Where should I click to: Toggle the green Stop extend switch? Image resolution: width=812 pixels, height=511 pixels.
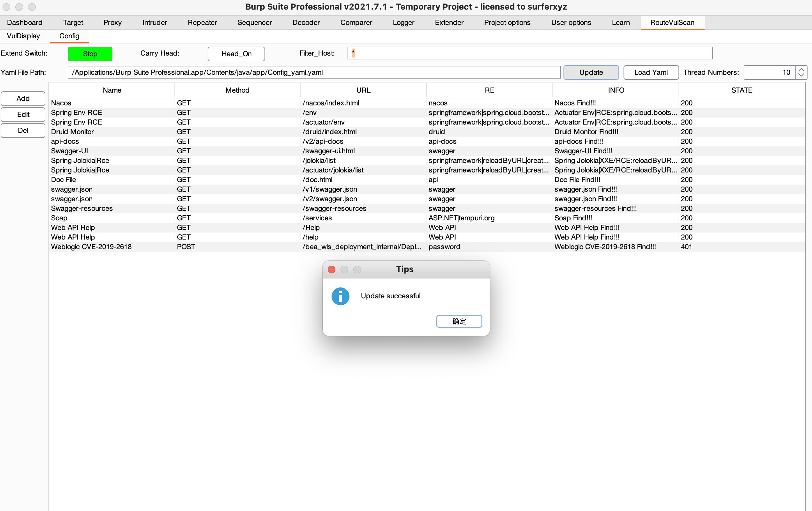[90, 54]
